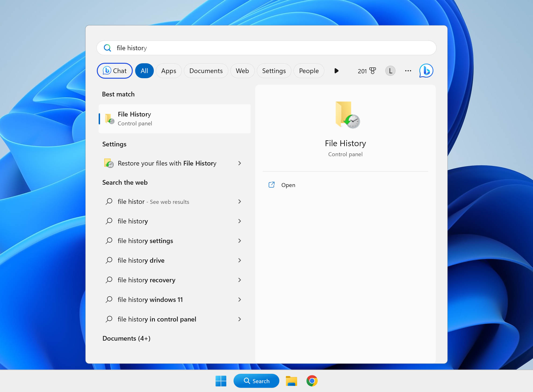Expand file history recovery web result
The width and height of the screenshot is (533, 392).
click(240, 280)
